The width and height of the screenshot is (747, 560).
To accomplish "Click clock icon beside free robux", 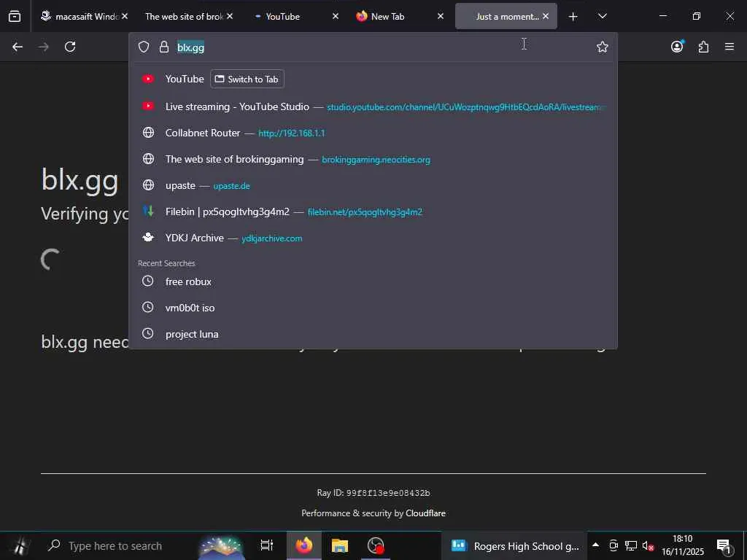I will tap(147, 281).
